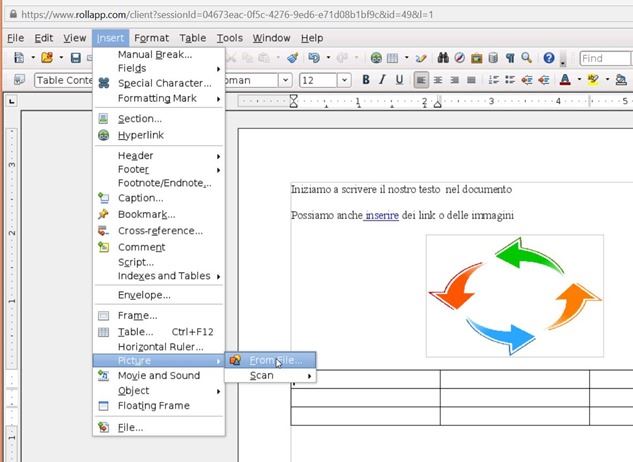Open the Scan submenu entry
This screenshot has height=462, width=633.
point(270,376)
